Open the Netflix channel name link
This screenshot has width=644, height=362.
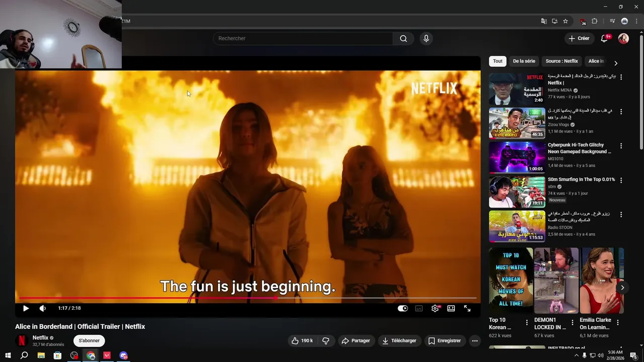[x=41, y=337]
